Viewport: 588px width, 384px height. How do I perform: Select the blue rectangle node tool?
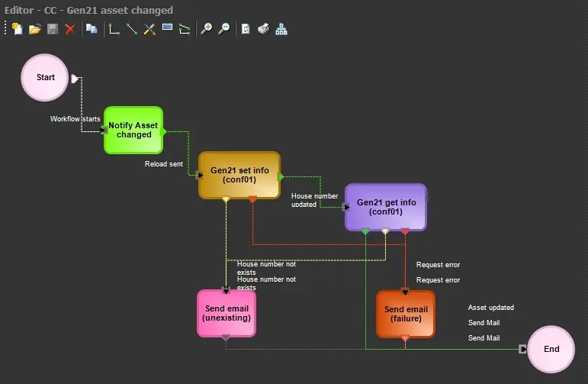167,29
